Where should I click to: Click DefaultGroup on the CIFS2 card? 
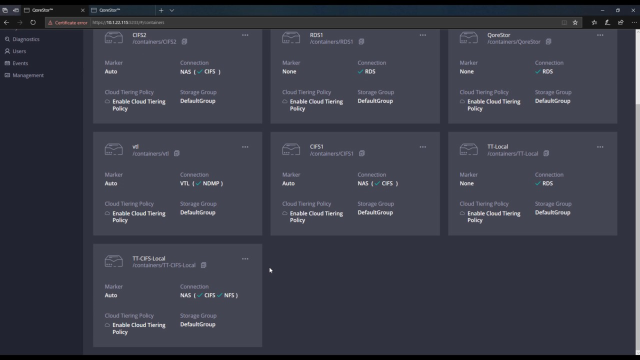pyautogui.click(x=198, y=101)
